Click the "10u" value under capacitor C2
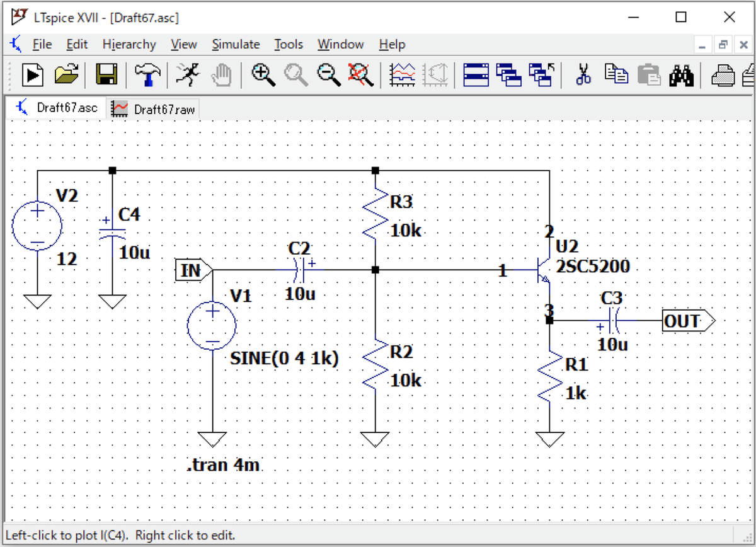Image resolution: width=756 pixels, height=547 pixels. pyautogui.click(x=301, y=293)
